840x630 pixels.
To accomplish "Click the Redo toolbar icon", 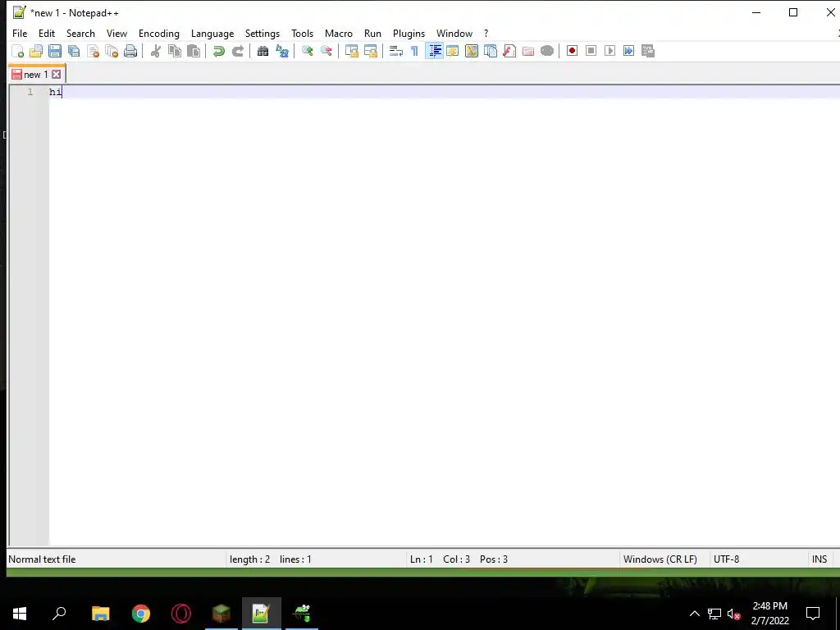I will click(x=237, y=51).
